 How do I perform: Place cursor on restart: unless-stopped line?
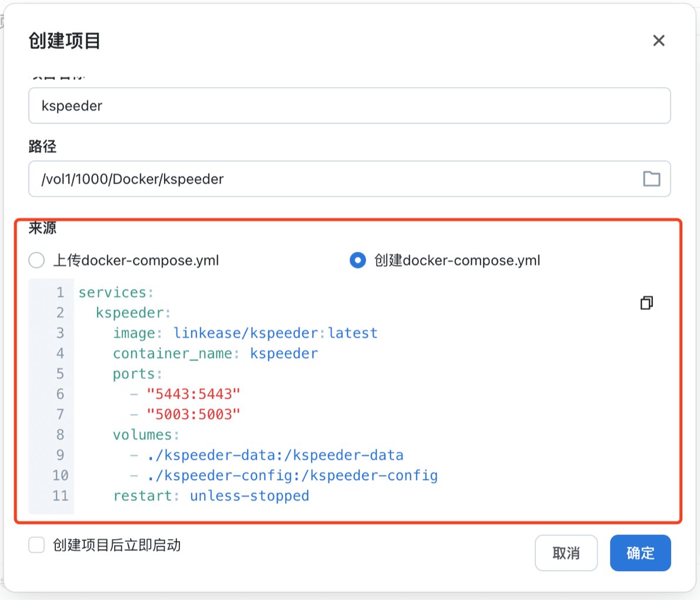tap(211, 496)
